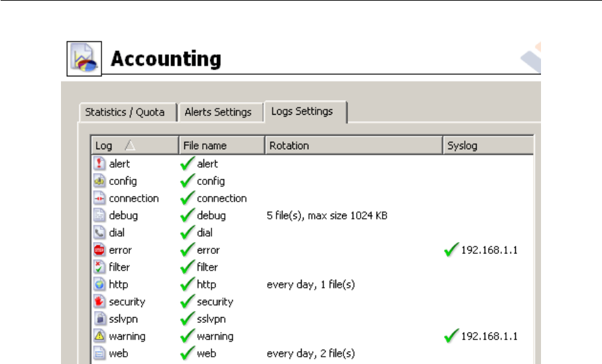The width and height of the screenshot is (602, 364).
Task: Click the connection log icon
Action: (x=100, y=198)
